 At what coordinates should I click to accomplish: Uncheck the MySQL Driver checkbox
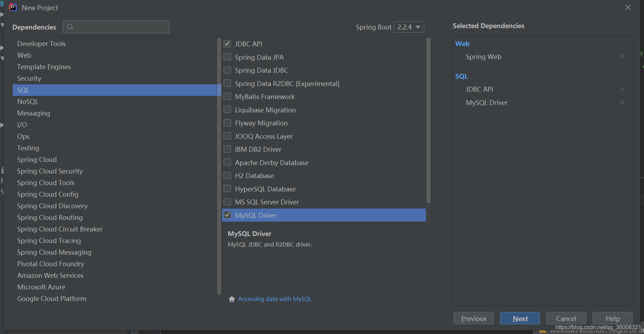click(227, 215)
